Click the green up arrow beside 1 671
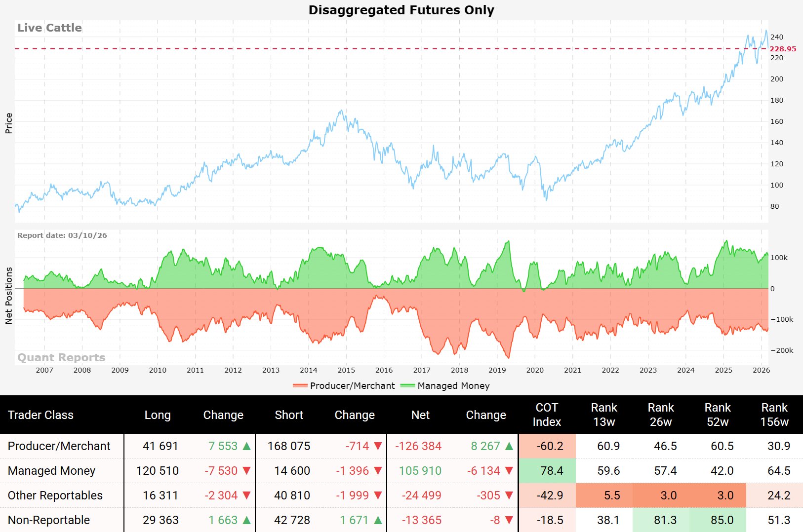This screenshot has width=803, height=532. pyautogui.click(x=378, y=520)
